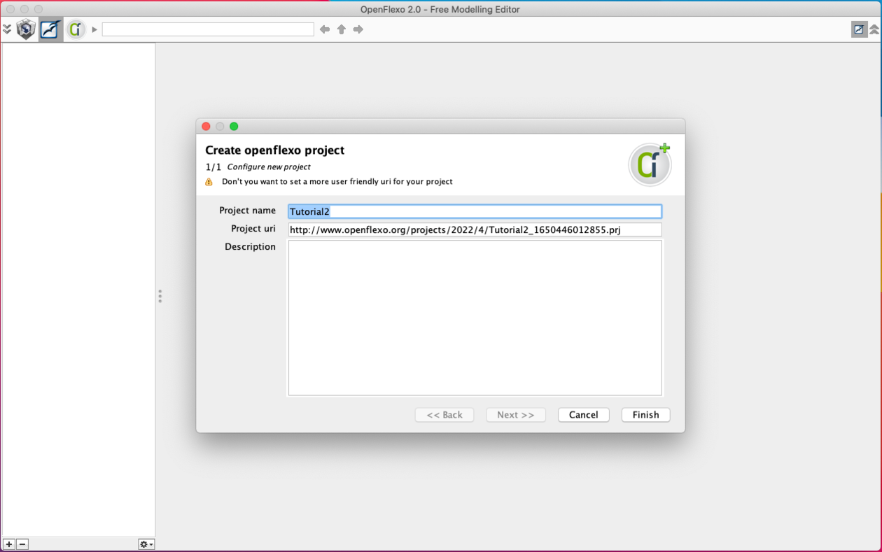Click the plus button in browser panel

click(x=9, y=544)
